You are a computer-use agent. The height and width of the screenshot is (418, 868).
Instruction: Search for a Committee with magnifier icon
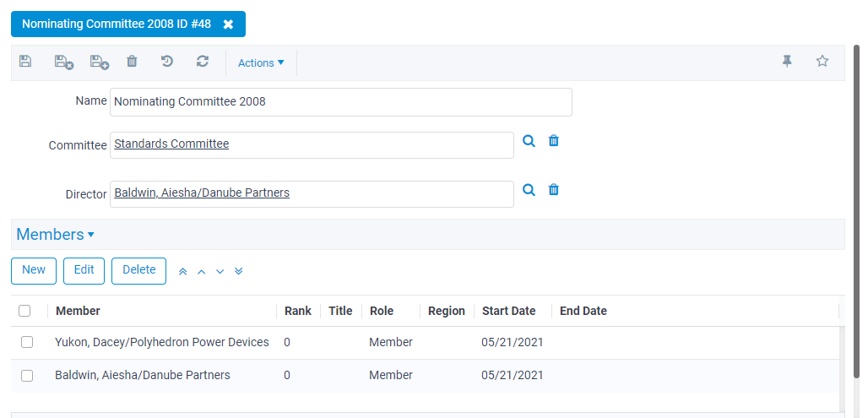529,141
